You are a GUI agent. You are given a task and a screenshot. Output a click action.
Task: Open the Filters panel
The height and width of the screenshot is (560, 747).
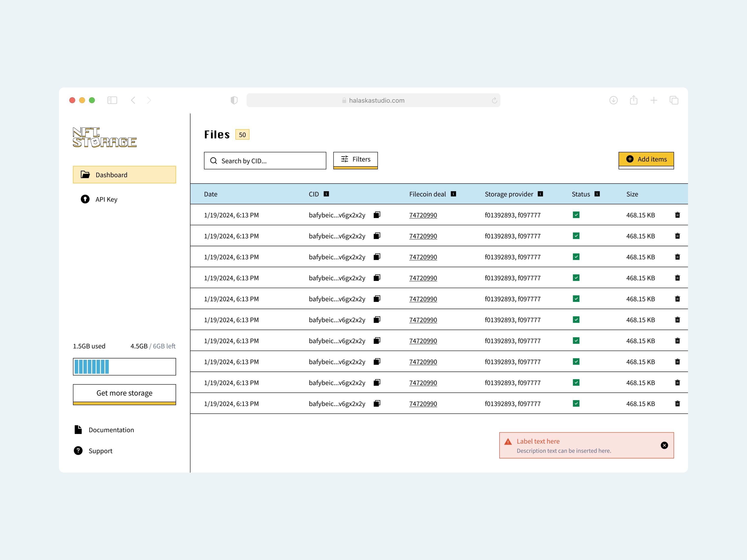[x=355, y=160]
